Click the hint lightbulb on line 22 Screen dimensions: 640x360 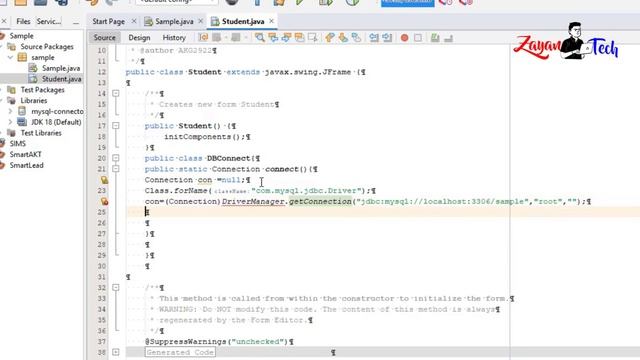104,180
